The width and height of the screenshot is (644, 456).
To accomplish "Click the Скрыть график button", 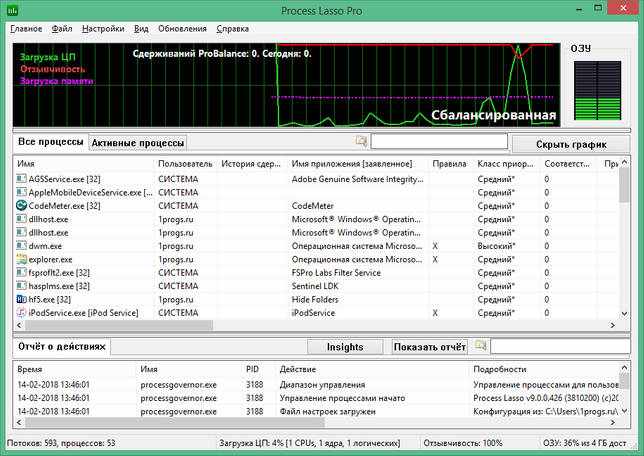I will click(571, 144).
